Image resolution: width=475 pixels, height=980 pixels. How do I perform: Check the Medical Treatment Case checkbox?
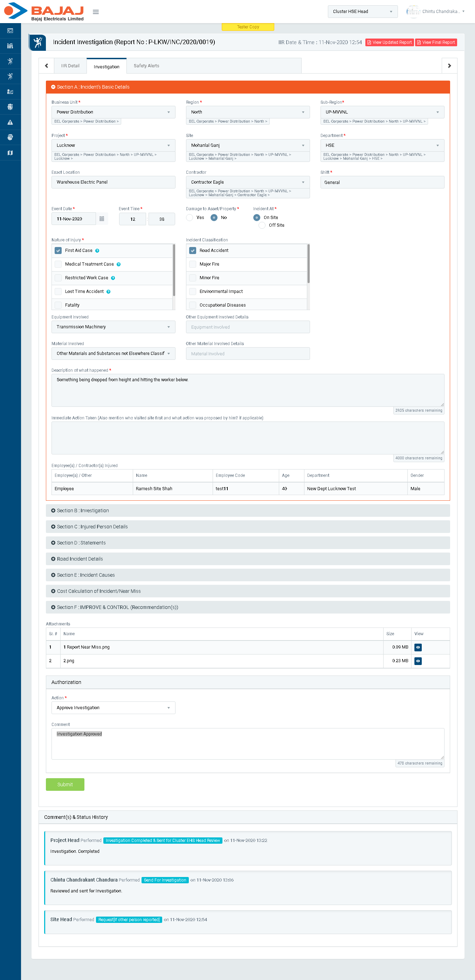[x=58, y=264]
